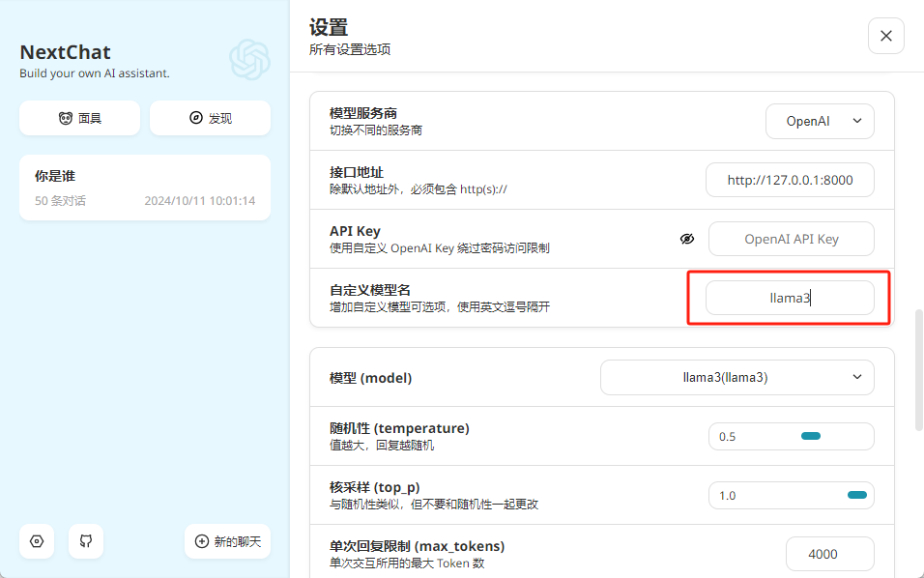
Task: Close settings with the X button
Action: click(x=885, y=36)
